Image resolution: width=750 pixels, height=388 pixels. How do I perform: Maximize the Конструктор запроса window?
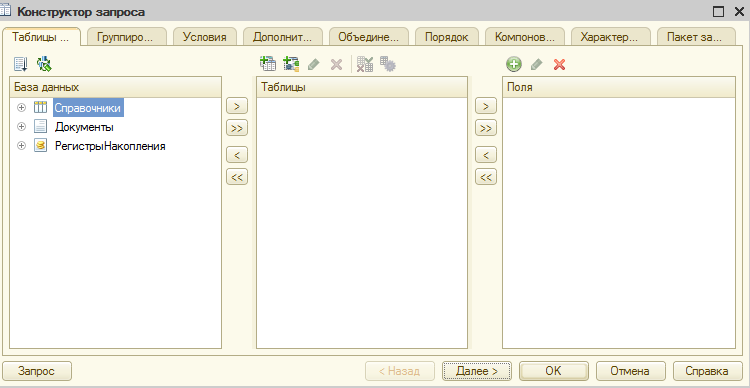coord(718,12)
